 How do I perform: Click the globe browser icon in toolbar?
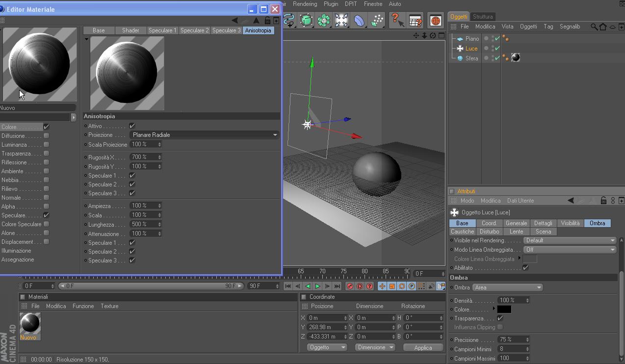coord(435,20)
